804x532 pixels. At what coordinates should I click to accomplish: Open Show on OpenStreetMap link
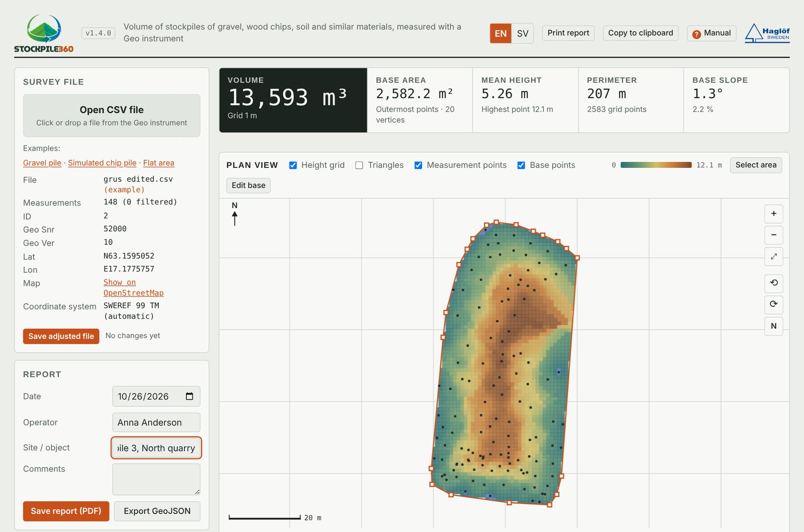click(x=134, y=288)
